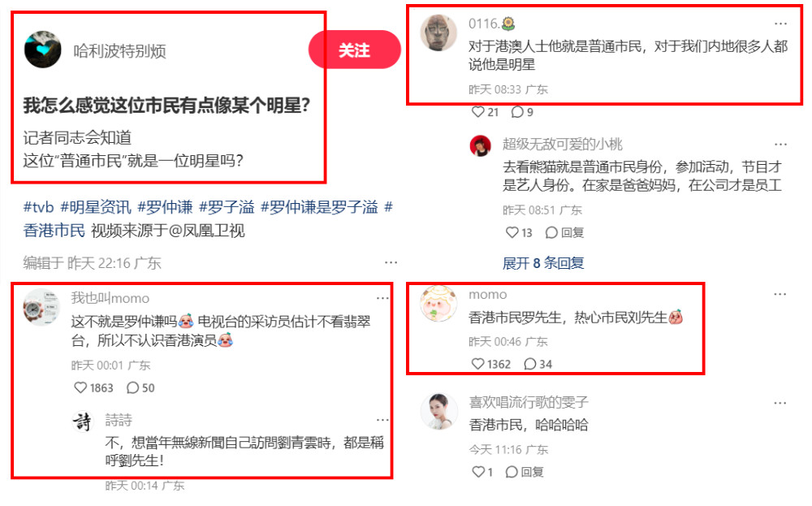Like the comment by 0116 with 21 likes
This screenshot has height=506, width=812.
486,112
